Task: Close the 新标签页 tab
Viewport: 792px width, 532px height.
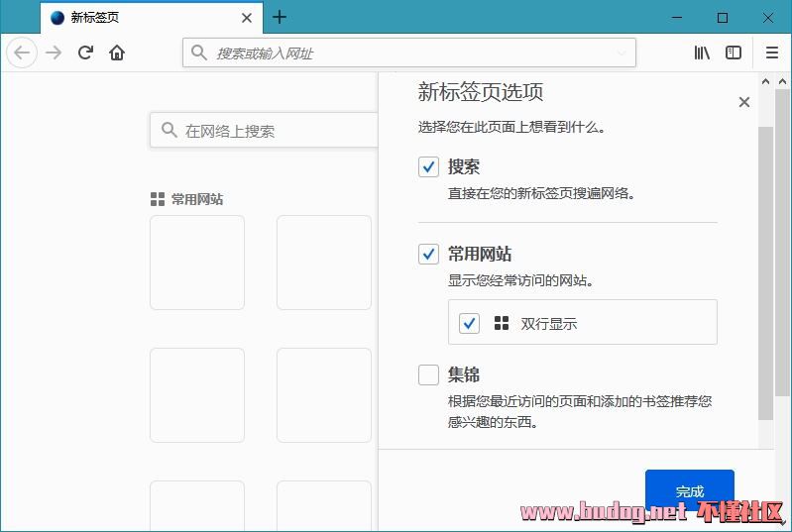Action: click(247, 18)
